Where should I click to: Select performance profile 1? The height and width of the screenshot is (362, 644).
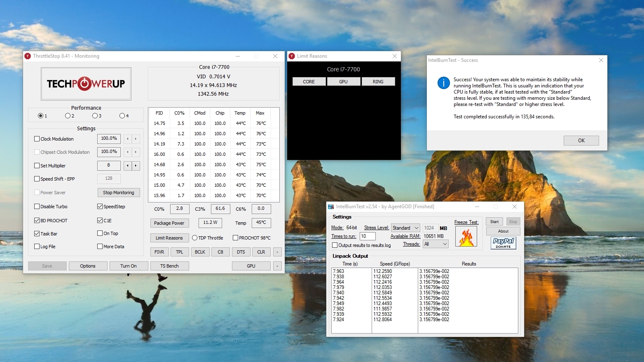(x=40, y=116)
